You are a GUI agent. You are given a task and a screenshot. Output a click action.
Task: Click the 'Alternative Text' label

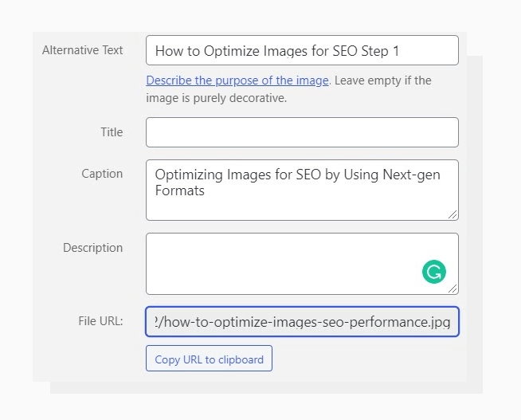tap(82, 50)
